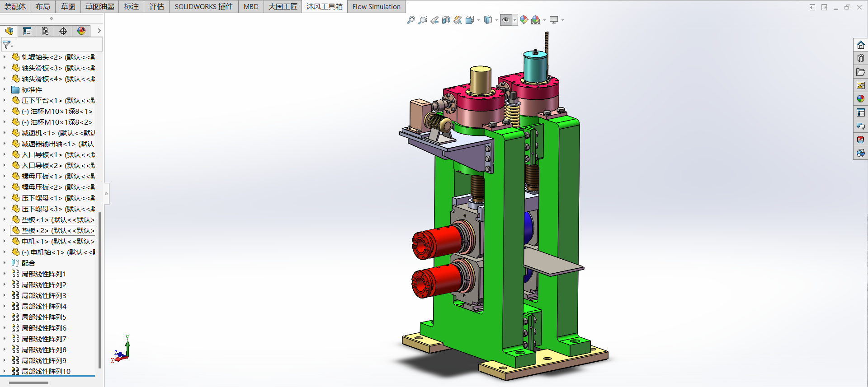868x387 pixels.
Task: Expand 减速机<1> component node
Action: pyautogui.click(x=5, y=133)
